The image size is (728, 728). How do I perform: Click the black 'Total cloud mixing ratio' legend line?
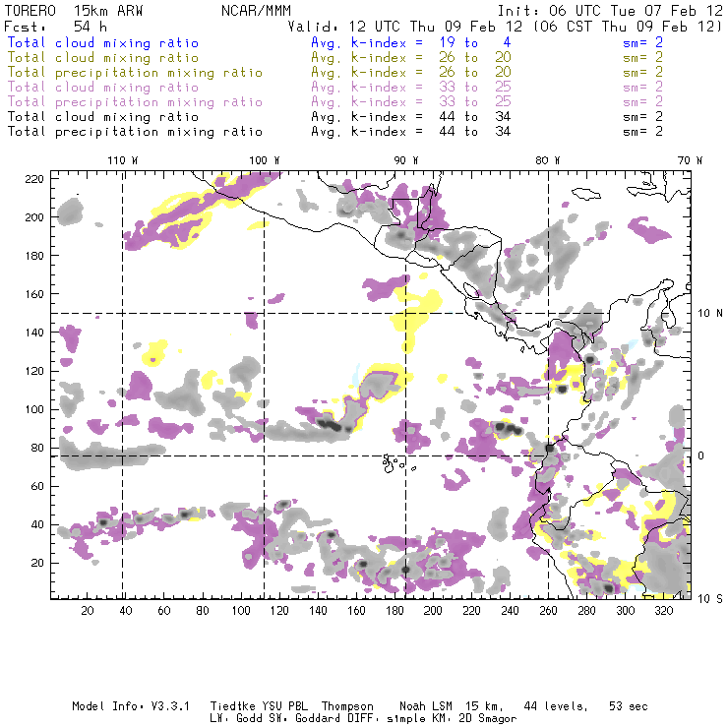[x=103, y=117]
